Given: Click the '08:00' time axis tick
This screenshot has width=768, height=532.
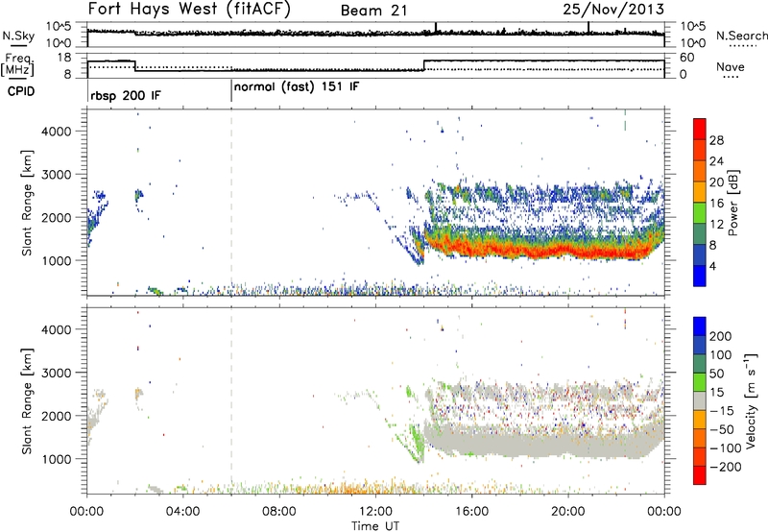Looking at the screenshot, I should (279, 512).
